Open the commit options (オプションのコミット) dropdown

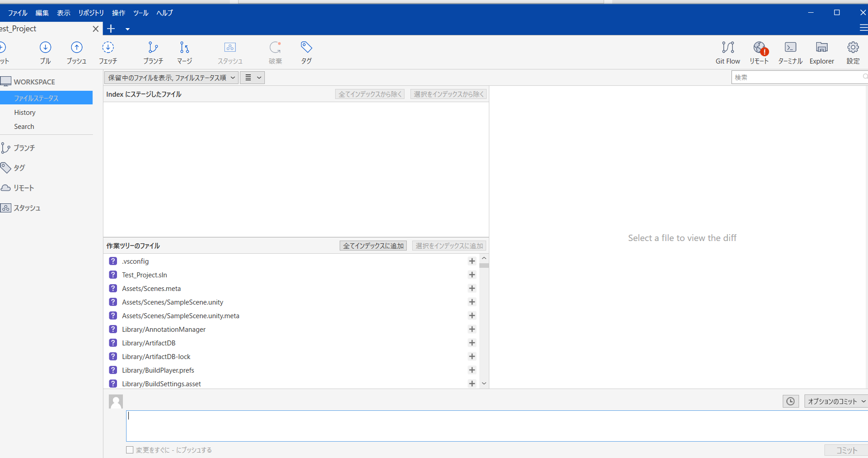coord(836,401)
